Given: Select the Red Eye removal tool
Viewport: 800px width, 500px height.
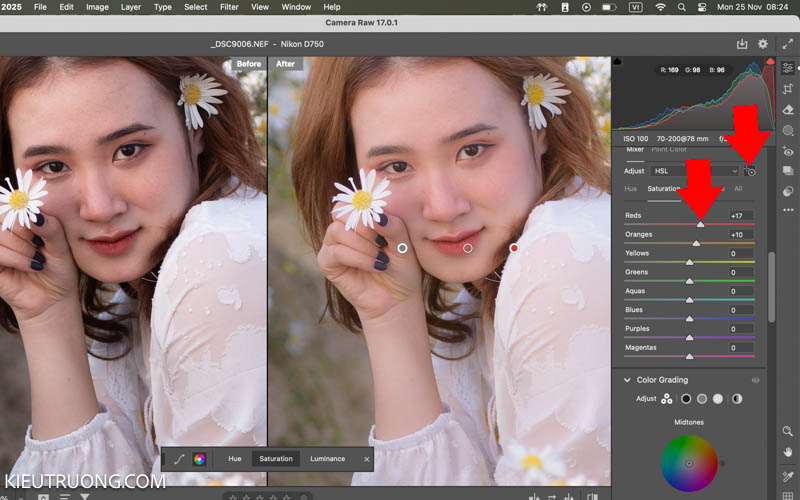Looking at the screenshot, I should 788,151.
